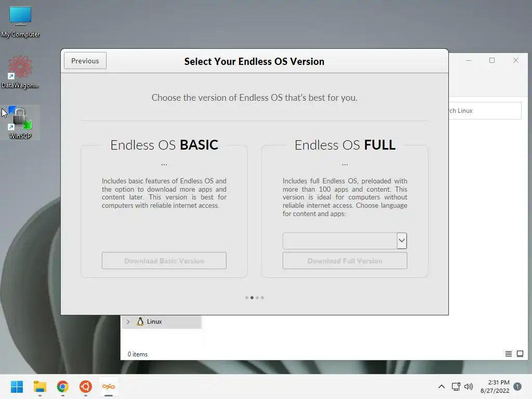Click the Endless OS installer taskbar icon

(109, 387)
